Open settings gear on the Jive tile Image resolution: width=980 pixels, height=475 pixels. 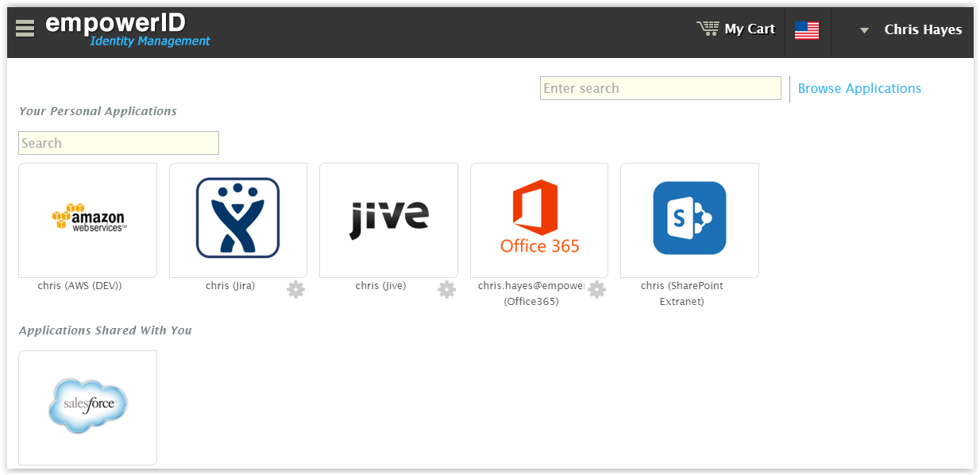click(x=446, y=289)
